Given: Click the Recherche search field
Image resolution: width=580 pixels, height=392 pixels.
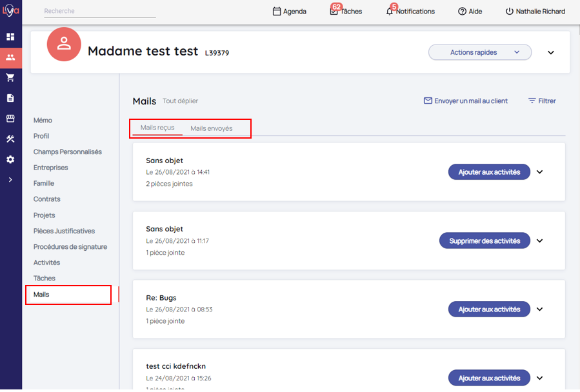Looking at the screenshot, I should (x=99, y=12).
